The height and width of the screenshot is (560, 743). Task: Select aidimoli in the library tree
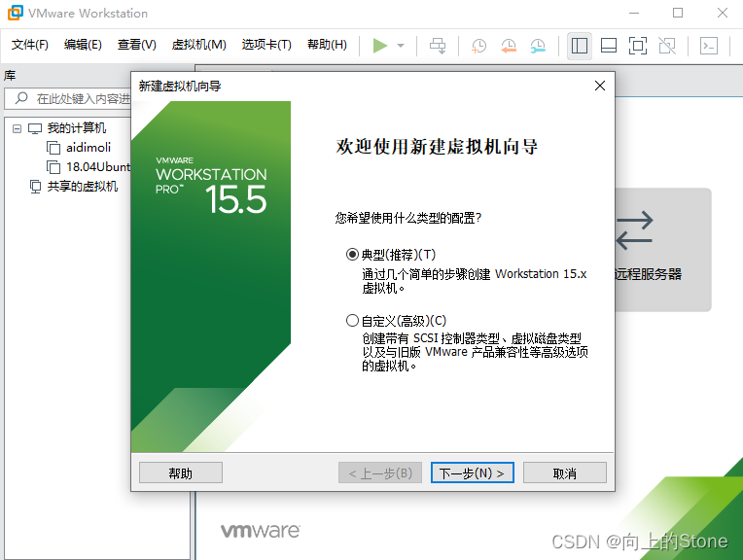88,148
